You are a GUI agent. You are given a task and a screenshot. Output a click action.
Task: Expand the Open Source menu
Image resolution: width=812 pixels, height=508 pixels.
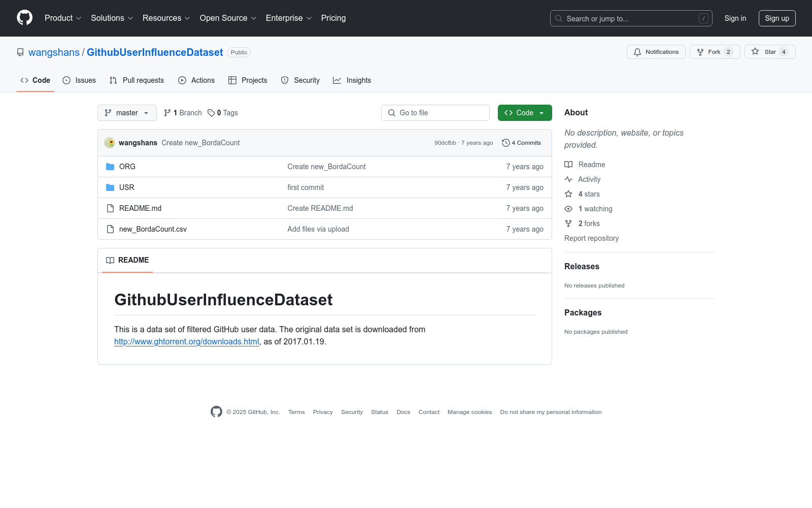click(x=228, y=18)
